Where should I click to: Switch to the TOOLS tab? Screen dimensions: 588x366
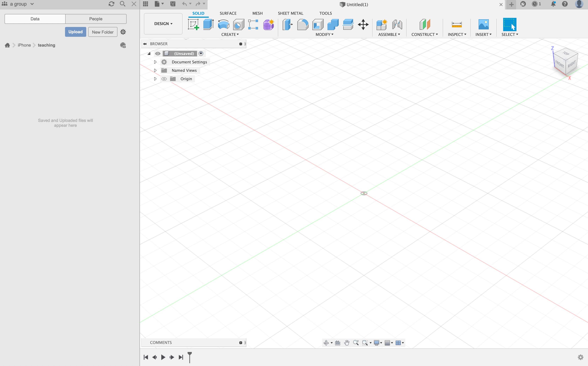coord(325,13)
